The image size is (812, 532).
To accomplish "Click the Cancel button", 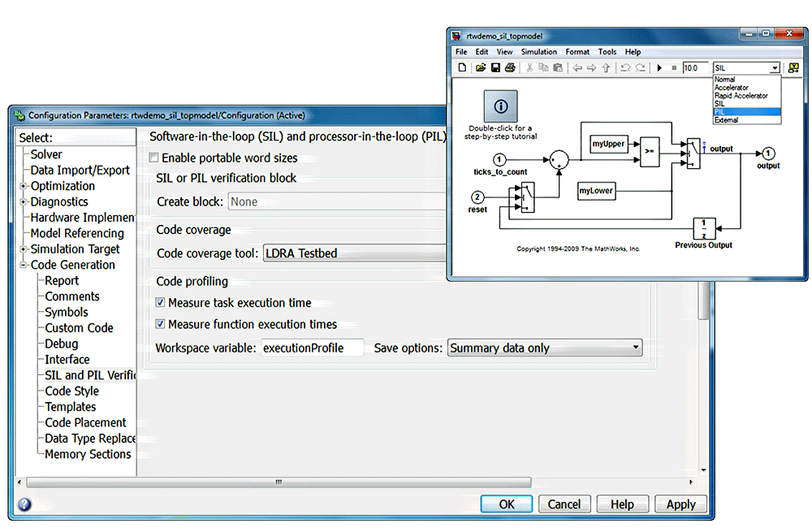I will (564, 504).
